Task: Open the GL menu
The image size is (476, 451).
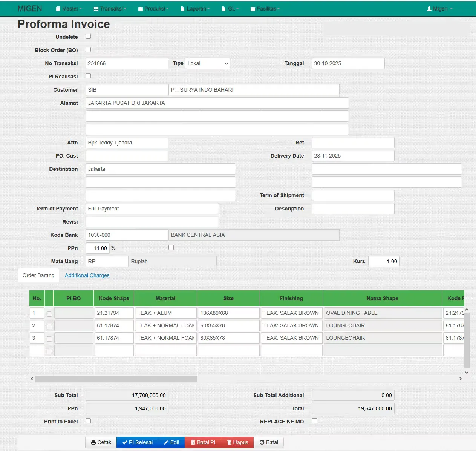Action: 230,9
